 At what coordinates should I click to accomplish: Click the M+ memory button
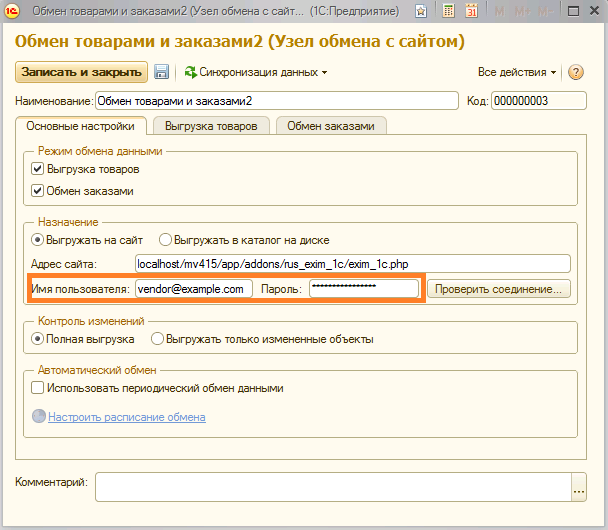[x=522, y=12]
